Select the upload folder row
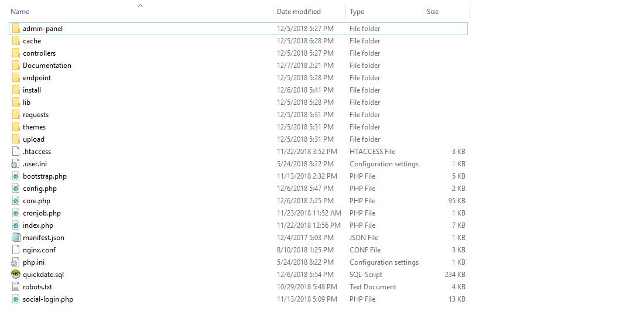The width and height of the screenshot is (644, 318). coord(33,139)
